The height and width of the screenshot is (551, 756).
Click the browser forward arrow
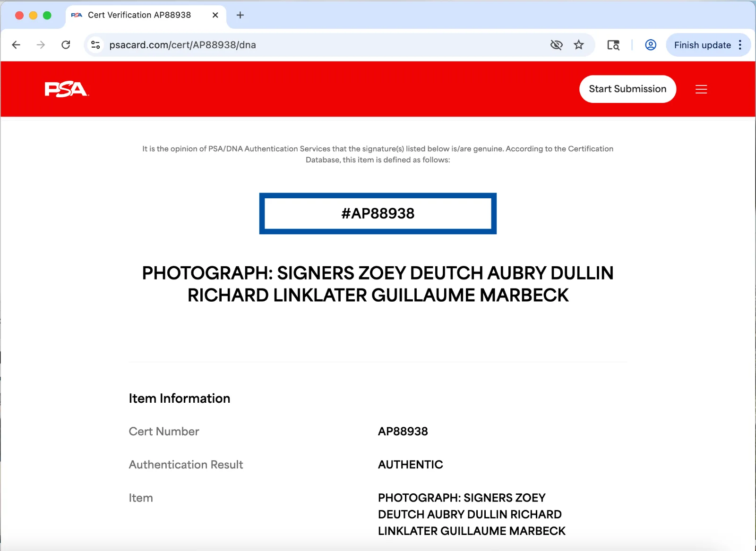[41, 45]
